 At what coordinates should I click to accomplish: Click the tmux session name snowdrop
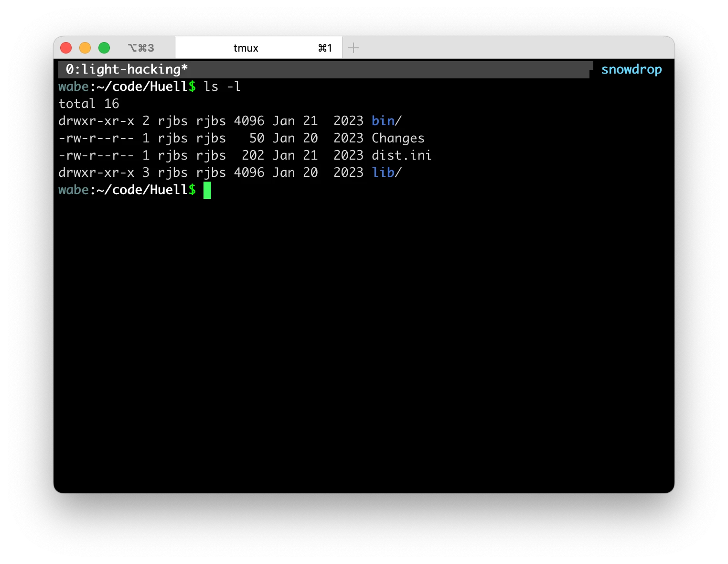[x=632, y=69]
